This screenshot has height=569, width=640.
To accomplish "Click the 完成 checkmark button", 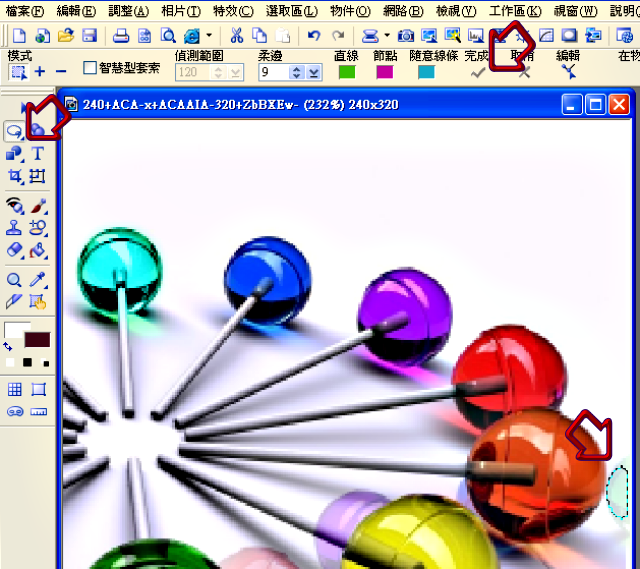I will click(x=477, y=73).
